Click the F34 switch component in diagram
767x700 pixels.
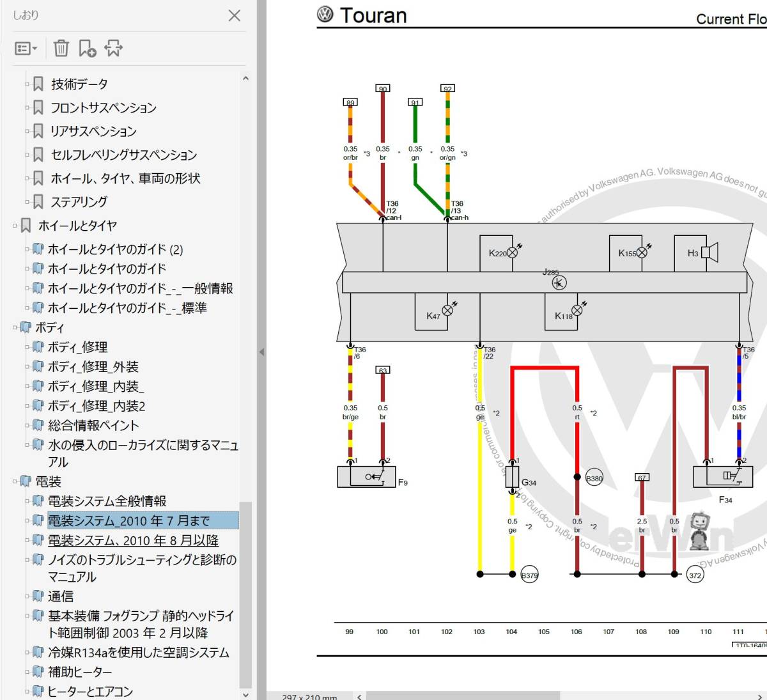723,476
